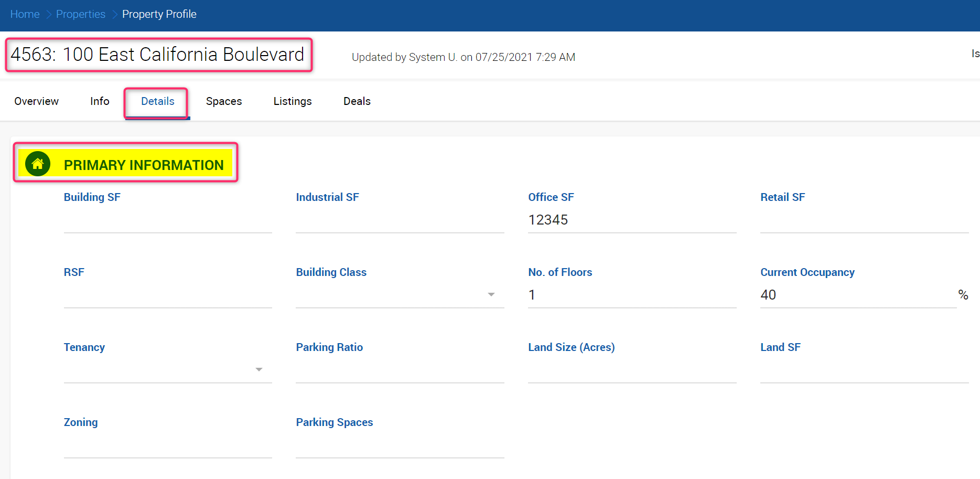Image resolution: width=980 pixels, height=479 pixels.
Task: Click the Land Size (Acres) field
Action: (632, 370)
